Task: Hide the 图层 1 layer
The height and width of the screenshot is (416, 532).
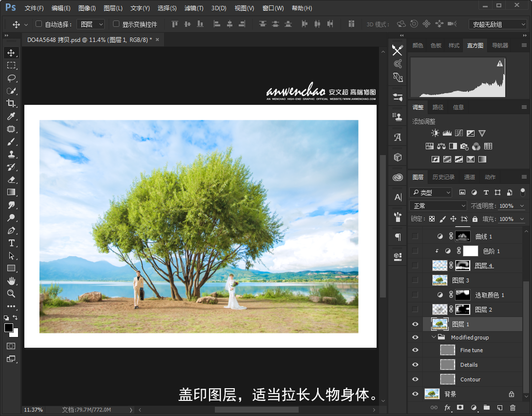Action: 415,324
